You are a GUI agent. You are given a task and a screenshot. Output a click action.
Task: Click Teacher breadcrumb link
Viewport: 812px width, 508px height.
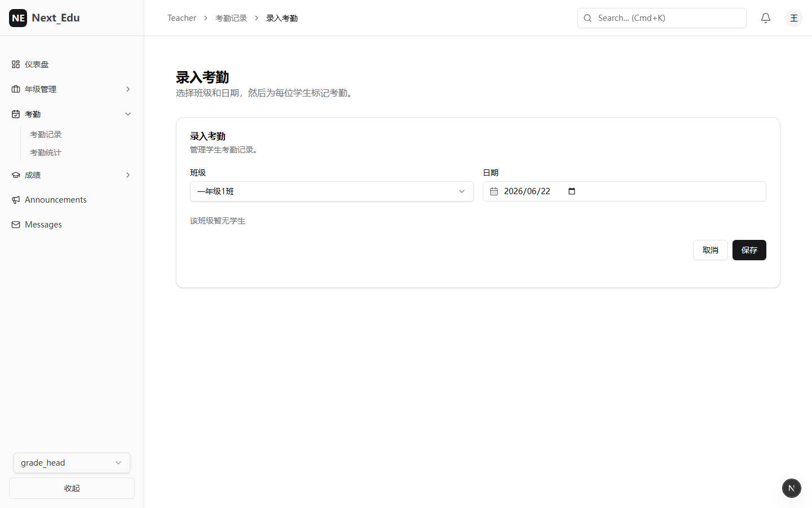182,18
